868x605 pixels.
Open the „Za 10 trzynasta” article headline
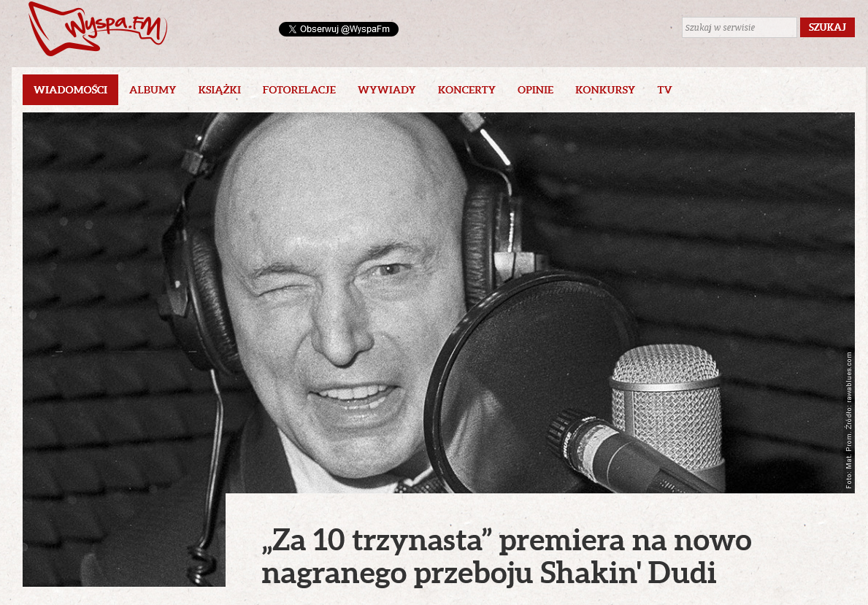(506, 555)
